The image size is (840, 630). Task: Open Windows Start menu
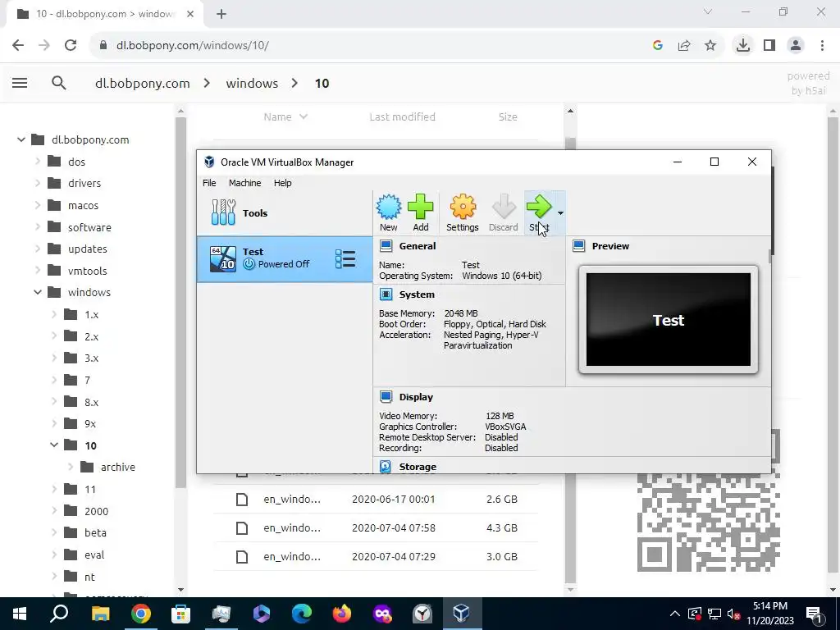click(x=20, y=614)
